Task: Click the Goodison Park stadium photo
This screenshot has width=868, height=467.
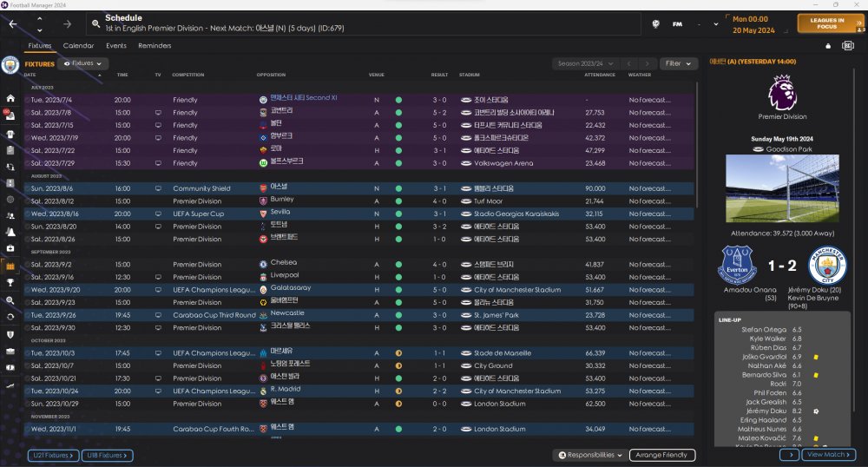Action: tap(782, 188)
